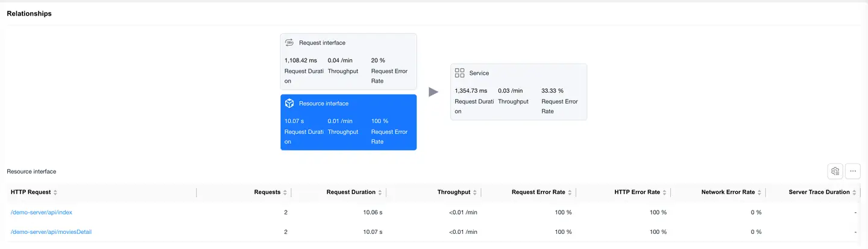
Task: Click the Service grid icon
Action: [459, 73]
